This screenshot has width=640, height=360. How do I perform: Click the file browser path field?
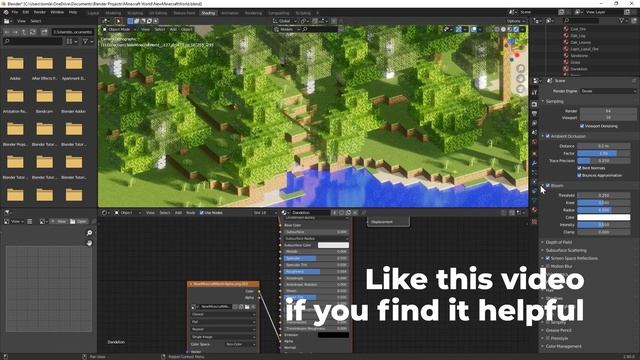[x=73, y=32]
